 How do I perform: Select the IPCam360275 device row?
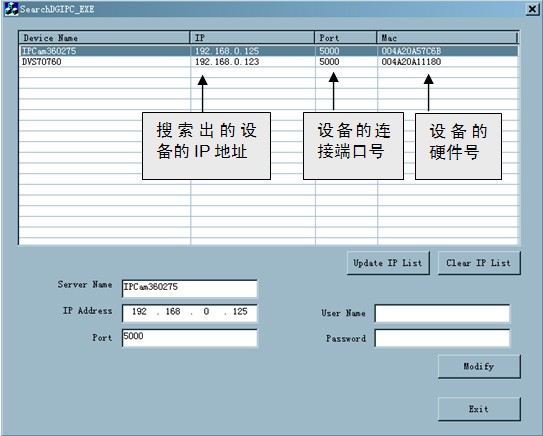coord(269,51)
